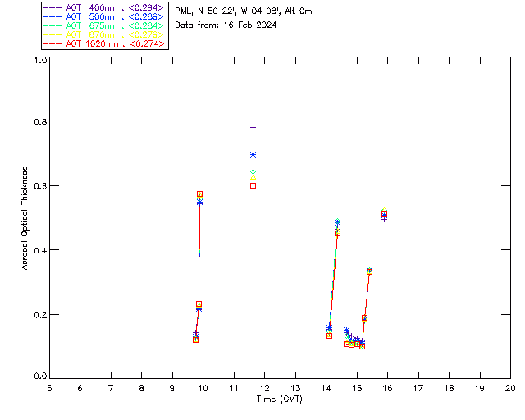This screenshot has height=420, width=525.
Task: Click the x-axis tick label "13"
Action: [x=295, y=388]
